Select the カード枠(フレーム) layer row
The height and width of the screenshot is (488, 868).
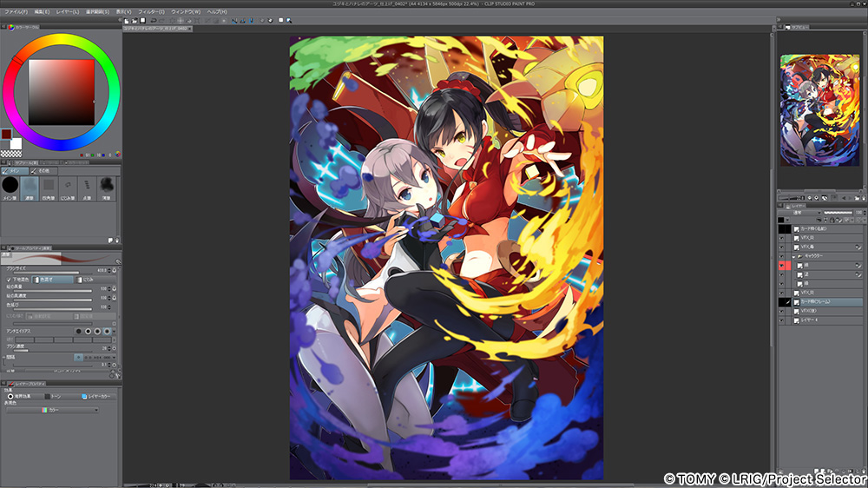(828, 302)
